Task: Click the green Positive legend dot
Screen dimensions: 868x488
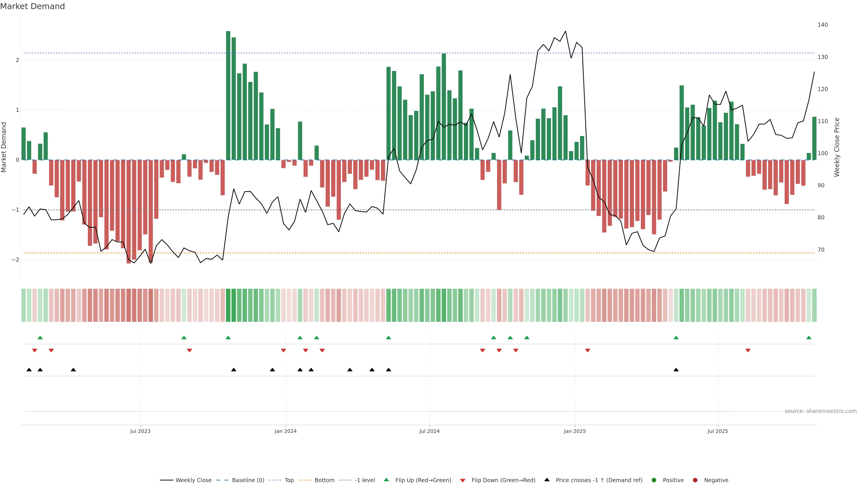Action: point(654,480)
